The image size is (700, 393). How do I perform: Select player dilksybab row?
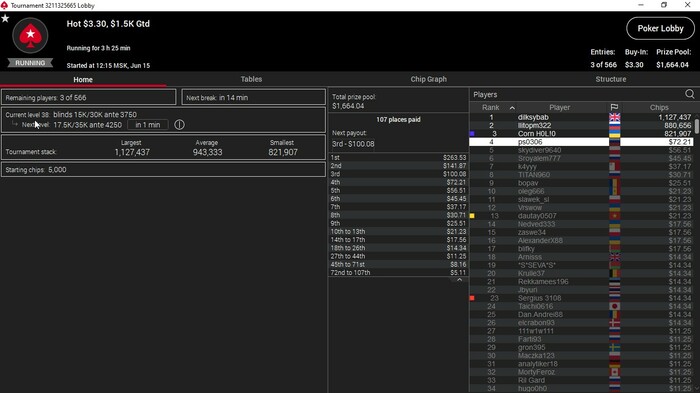coord(581,117)
